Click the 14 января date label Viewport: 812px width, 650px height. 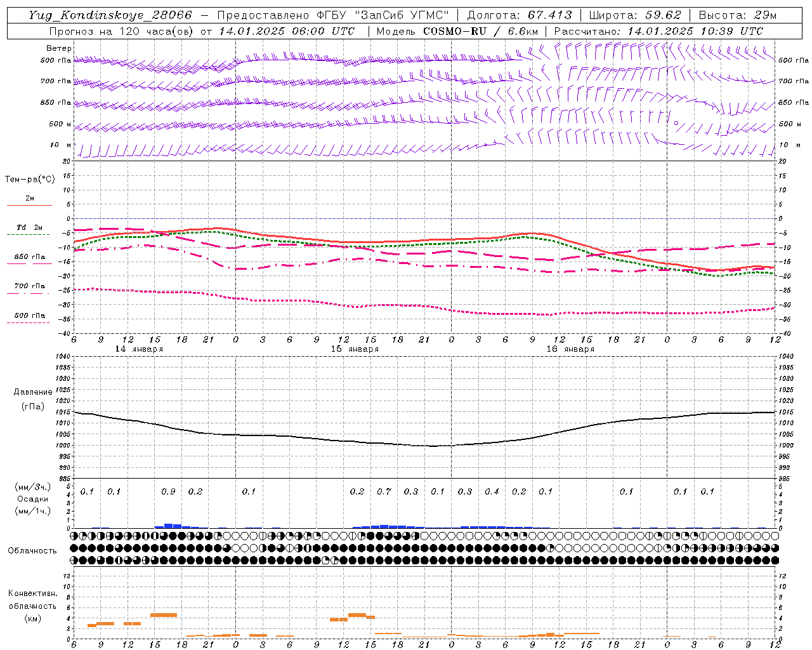pos(139,349)
